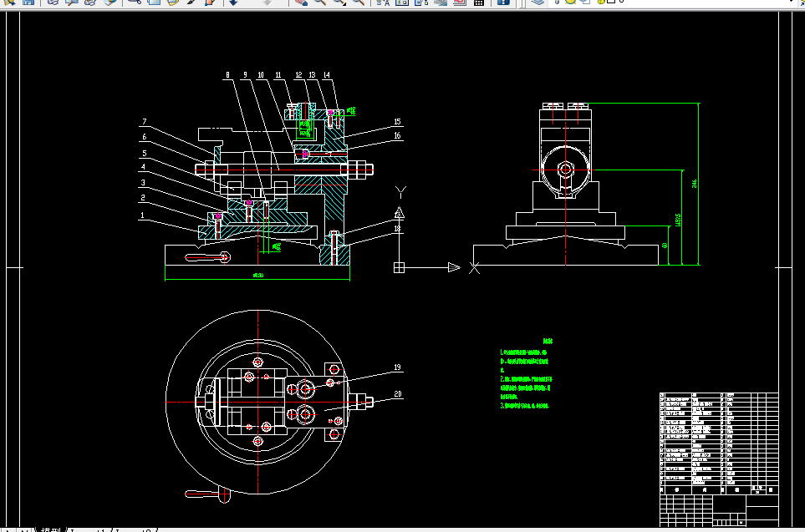The height and width of the screenshot is (532, 805).
Task: Click the blue Undo arrow icon
Action: [233, 2]
